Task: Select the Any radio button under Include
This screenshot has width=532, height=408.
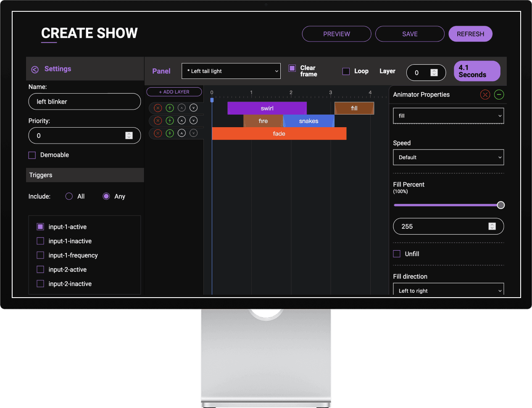Action: pos(106,196)
